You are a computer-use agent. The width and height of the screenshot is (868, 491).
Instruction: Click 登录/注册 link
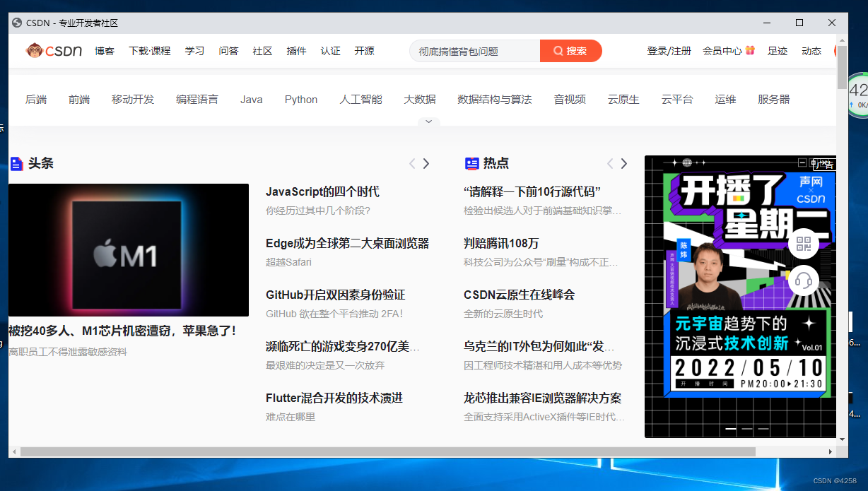pos(669,51)
